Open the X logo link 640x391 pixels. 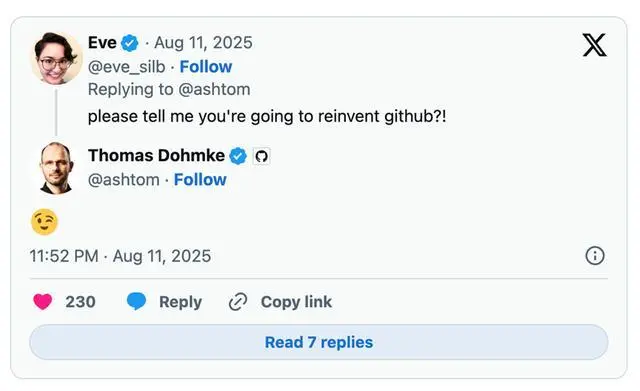click(594, 45)
